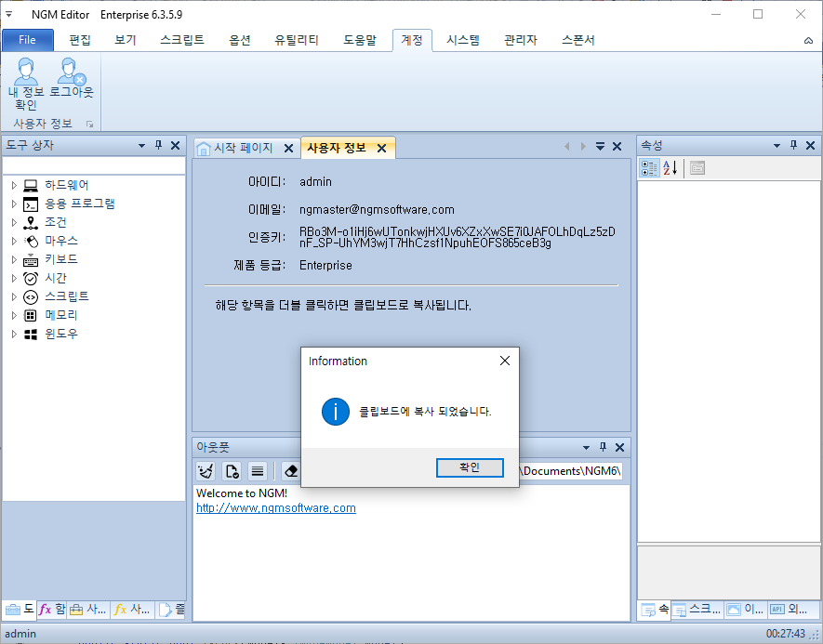
Task: Open 도구 상자 panel dropdown arrow
Action: coord(141,146)
